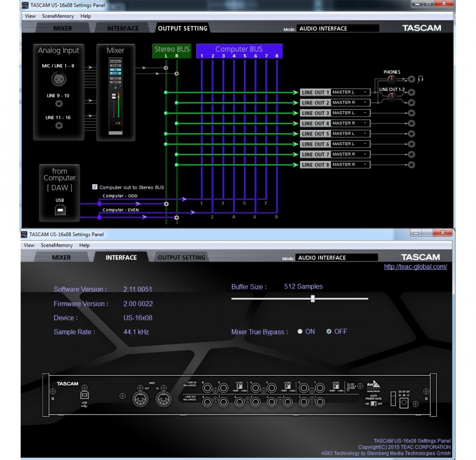Click the Analog Input block title
This screenshot has width=476, height=460.
coord(58,50)
